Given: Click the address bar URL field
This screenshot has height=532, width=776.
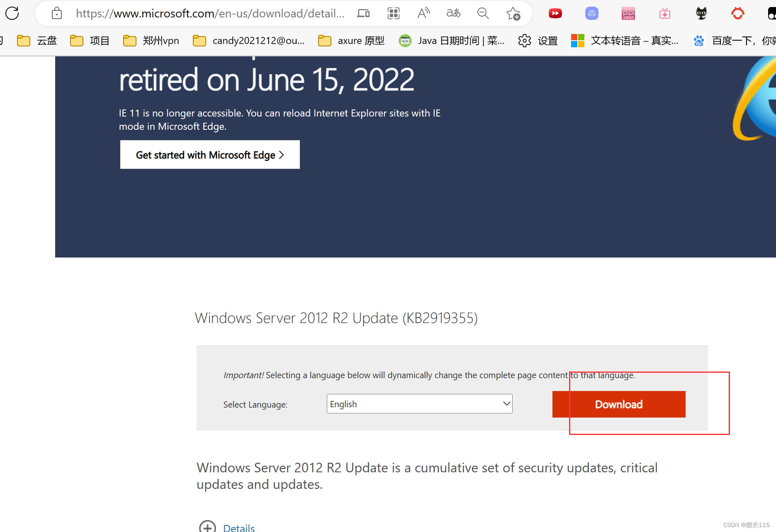Looking at the screenshot, I should 210,13.
